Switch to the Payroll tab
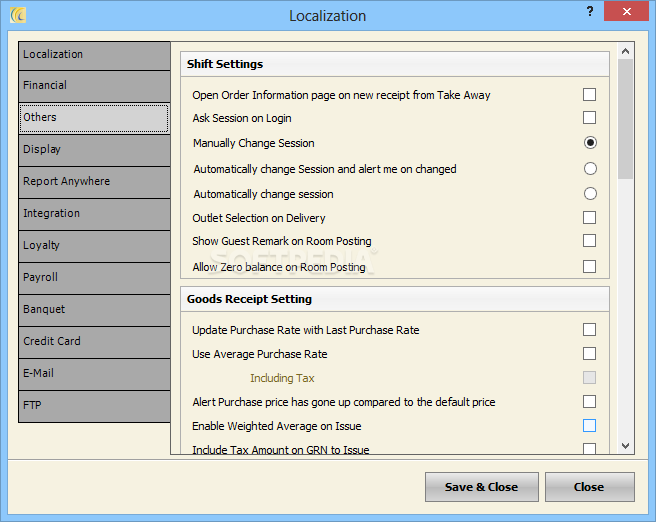Image resolution: width=656 pixels, height=522 pixels. (x=95, y=278)
